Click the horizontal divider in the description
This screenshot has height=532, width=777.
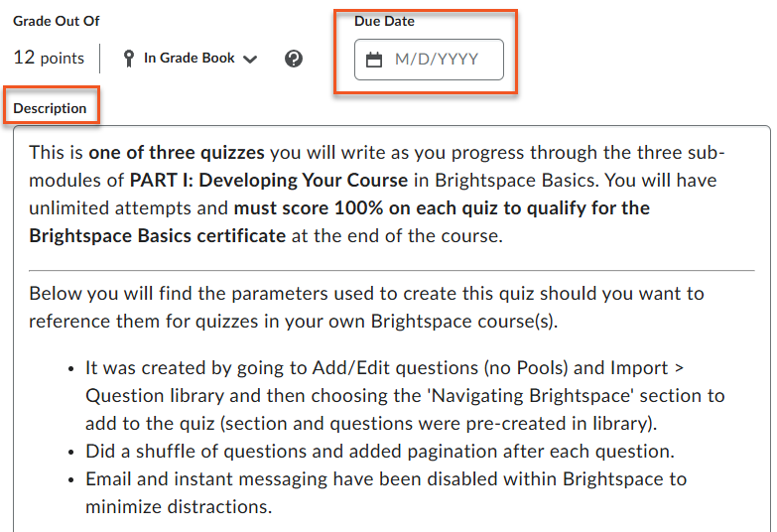(x=391, y=270)
